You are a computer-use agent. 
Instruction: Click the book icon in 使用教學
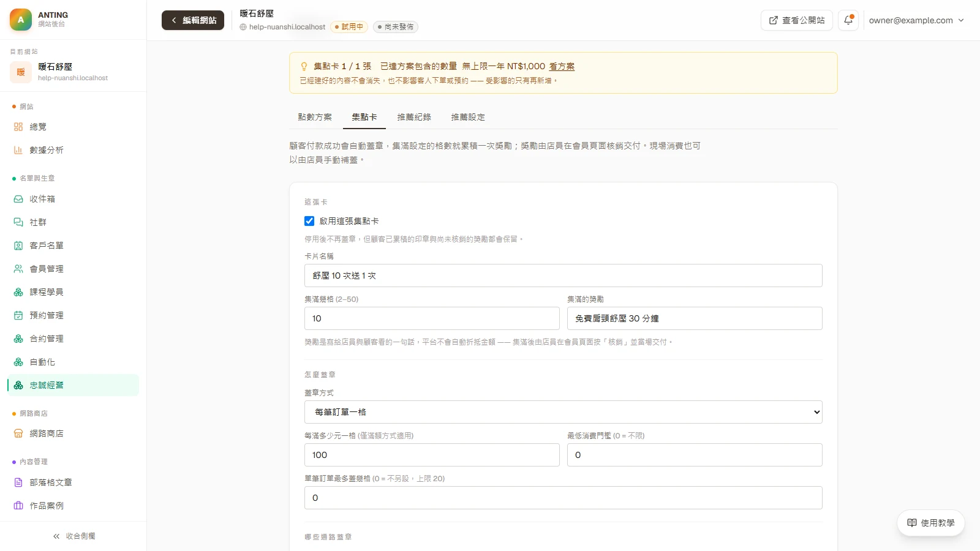(x=912, y=523)
